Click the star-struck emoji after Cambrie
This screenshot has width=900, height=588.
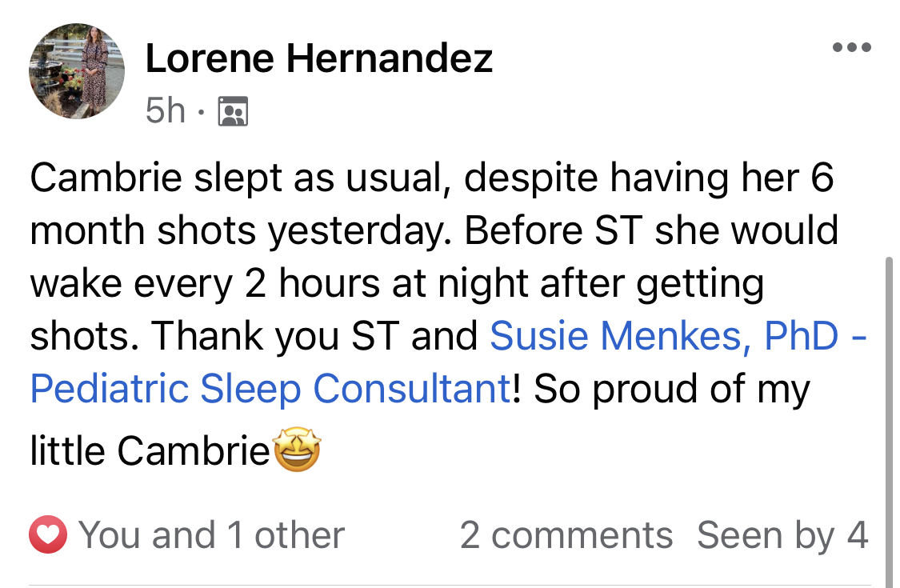tap(297, 452)
